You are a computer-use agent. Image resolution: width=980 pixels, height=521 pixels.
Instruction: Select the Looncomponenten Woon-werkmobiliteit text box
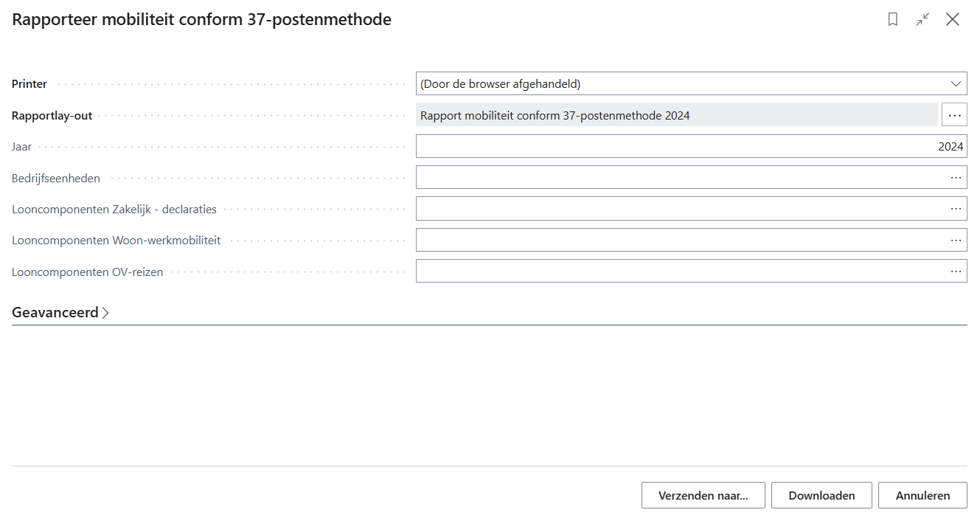click(678, 240)
